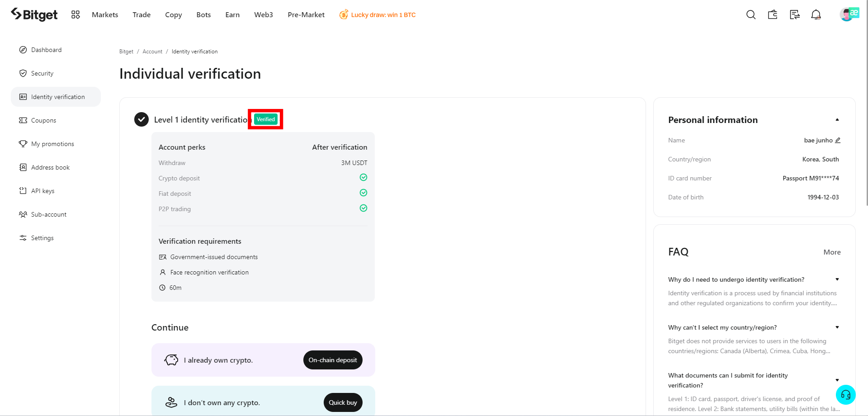Viewport: 868px width, 416px height.
Task: Click the Sub-account people icon
Action: pyautogui.click(x=23, y=214)
